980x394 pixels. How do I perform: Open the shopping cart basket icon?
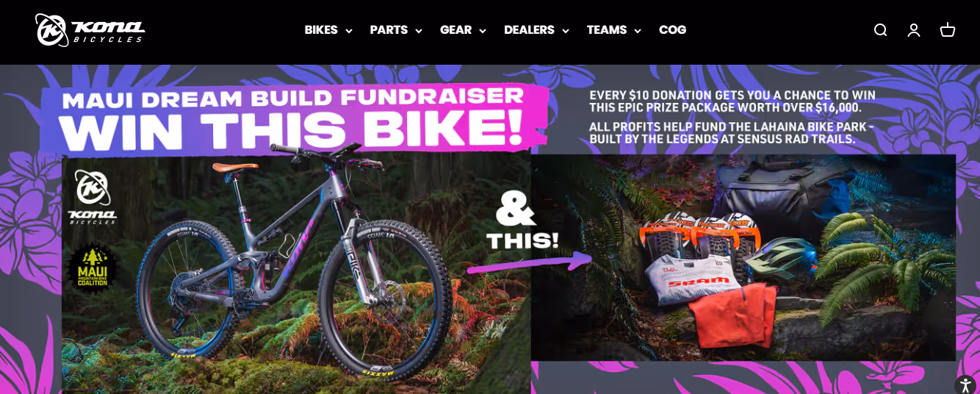(x=948, y=30)
